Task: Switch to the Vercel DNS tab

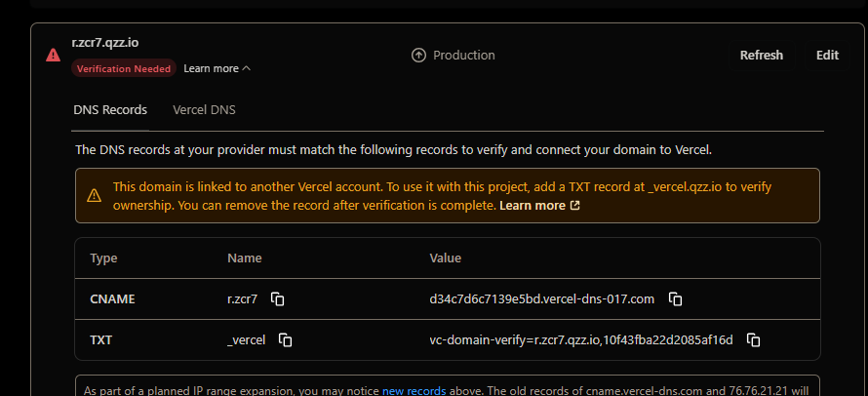Action: click(204, 109)
